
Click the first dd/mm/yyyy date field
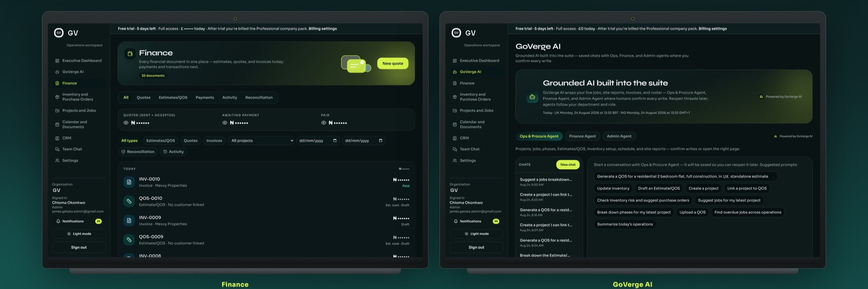point(319,141)
